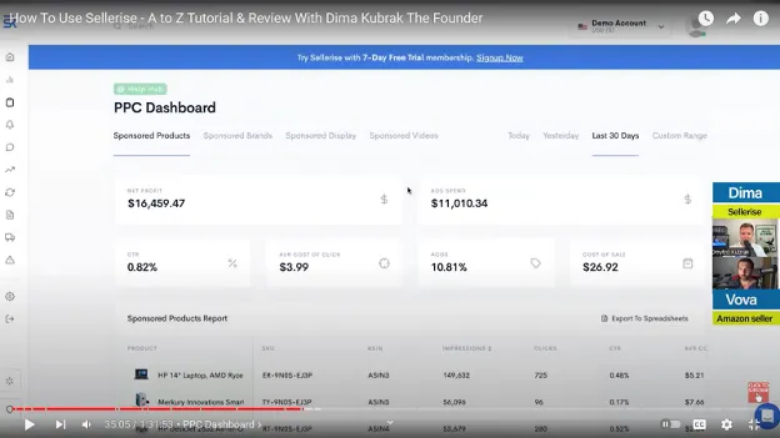This screenshot has width=780, height=438.
Task: Click the Watch Later clock icon
Action: tap(706, 18)
